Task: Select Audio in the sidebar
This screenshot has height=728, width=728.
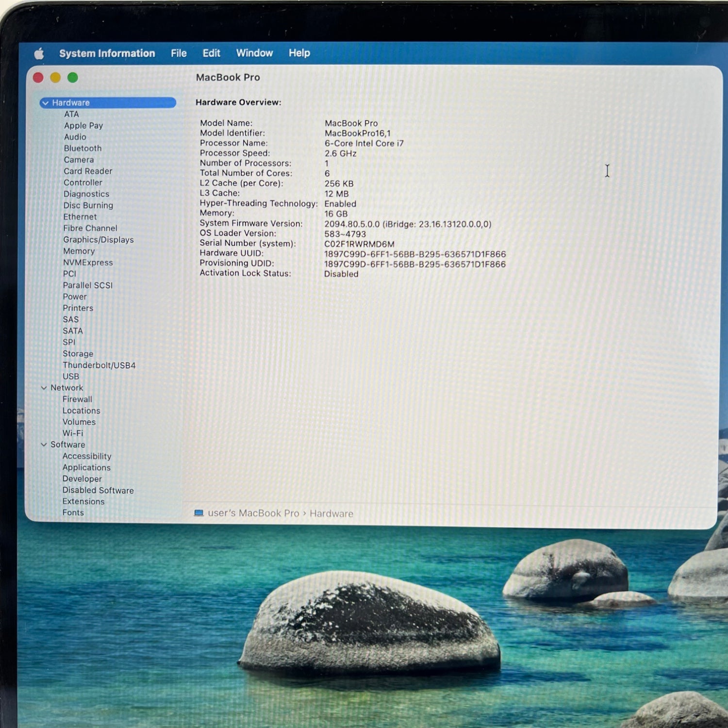Action: tap(75, 137)
